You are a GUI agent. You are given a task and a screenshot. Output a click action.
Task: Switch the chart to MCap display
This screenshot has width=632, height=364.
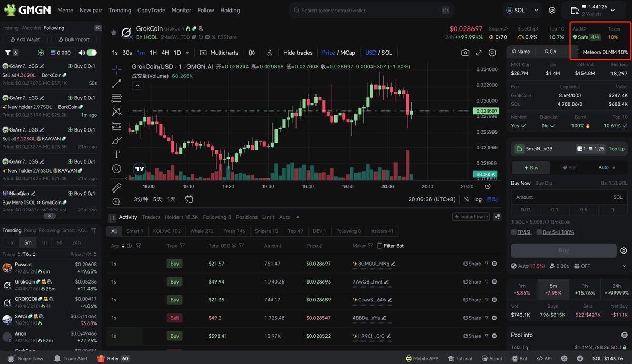(348, 53)
